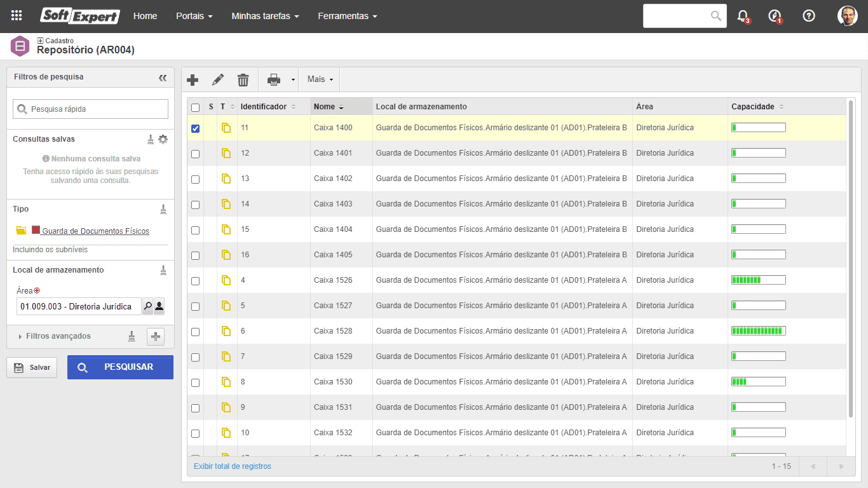This screenshot has width=868, height=488.
Task: Clear saved queries with the broom icon
Action: (x=151, y=139)
